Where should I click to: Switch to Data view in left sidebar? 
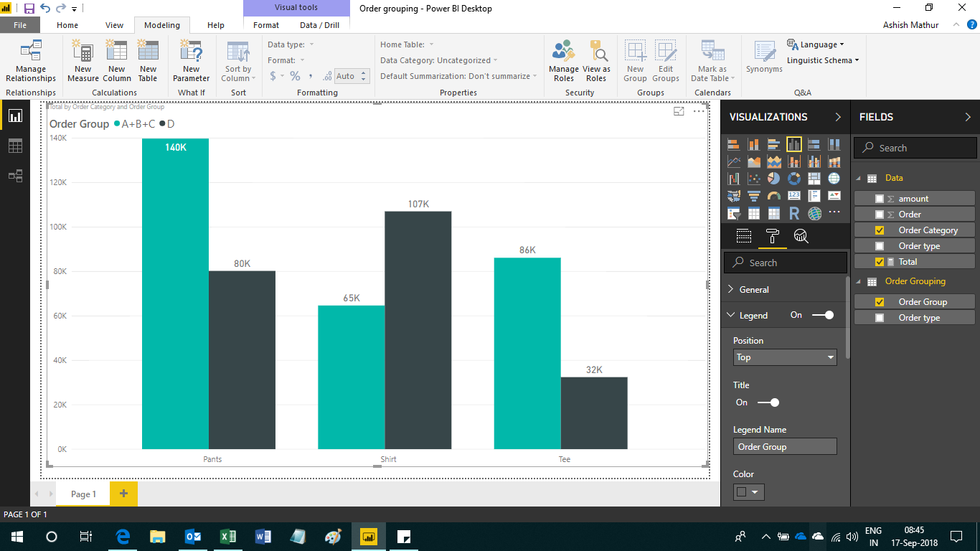(x=15, y=146)
